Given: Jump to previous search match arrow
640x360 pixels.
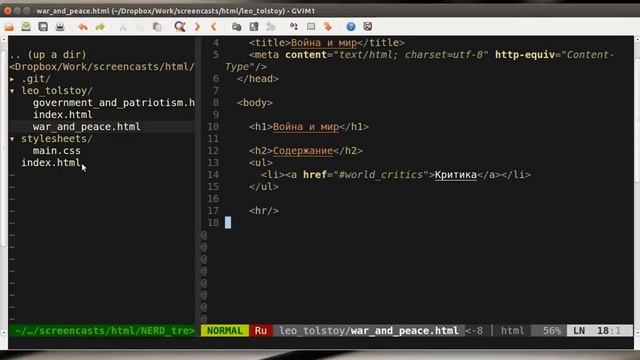Looking at the screenshot, I should pos(213,27).
